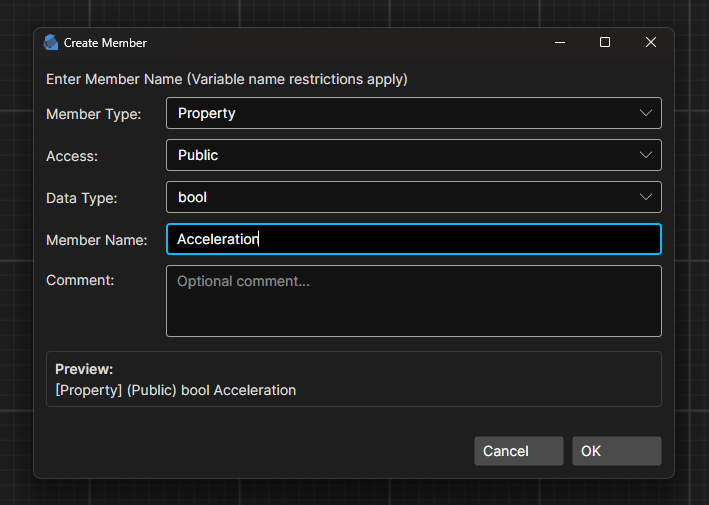Click the Member Name input field
Screen dimensions: 709x505
click(x=414, y=239)
